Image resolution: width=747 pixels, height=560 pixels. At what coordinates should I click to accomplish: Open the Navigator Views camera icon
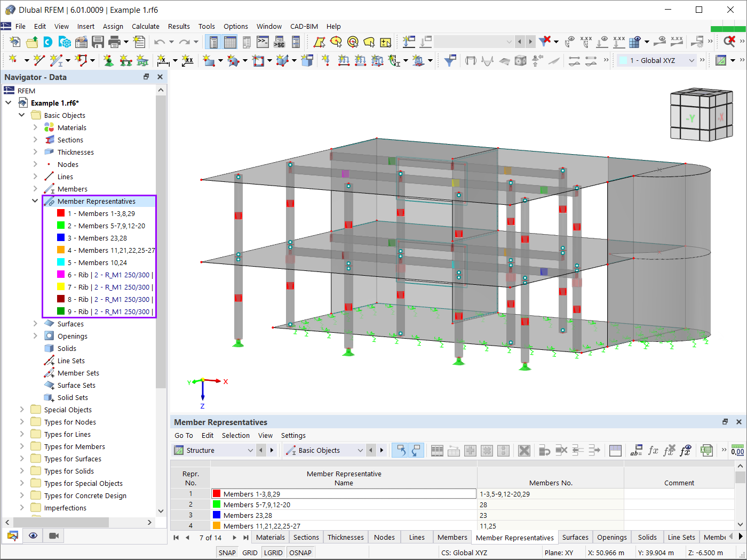(x=54, y=535)
